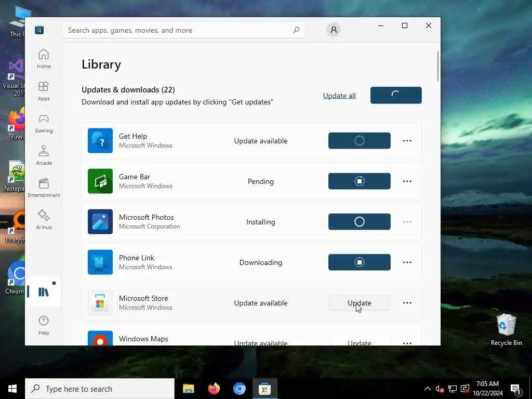
Task: Open the notification center icon
Action: (516, 389)
